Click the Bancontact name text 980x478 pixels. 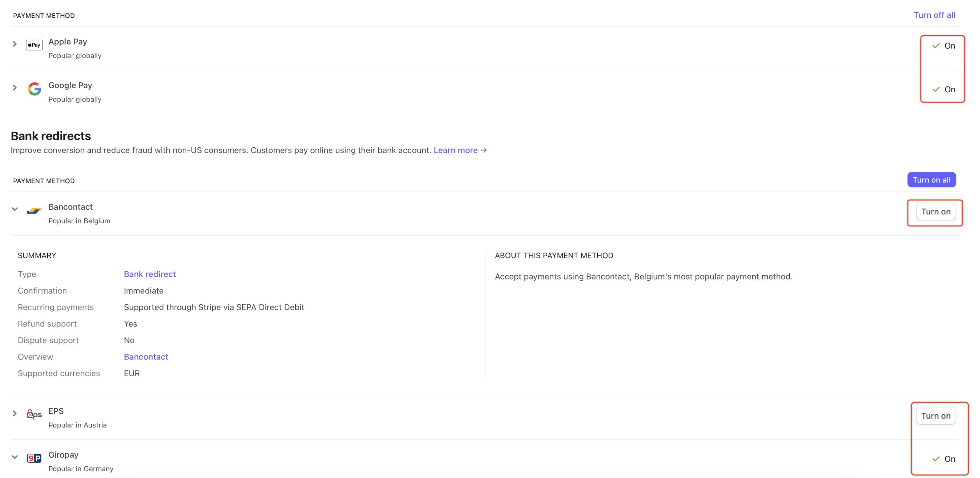pos(70,207)
